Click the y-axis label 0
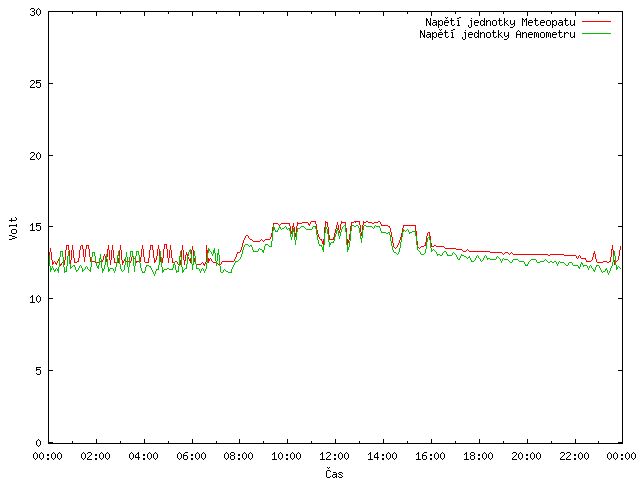The image size is (640, 480). [39, 443]
